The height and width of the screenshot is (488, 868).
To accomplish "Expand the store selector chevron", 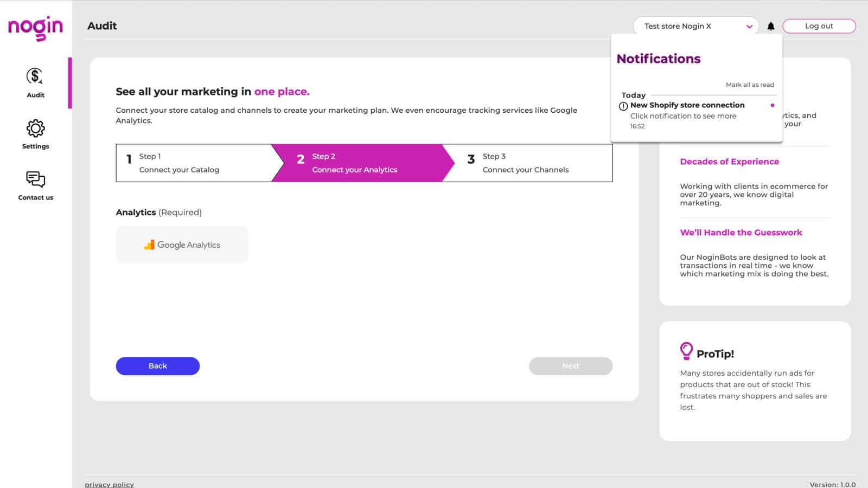I will click(x=750, y=25).
